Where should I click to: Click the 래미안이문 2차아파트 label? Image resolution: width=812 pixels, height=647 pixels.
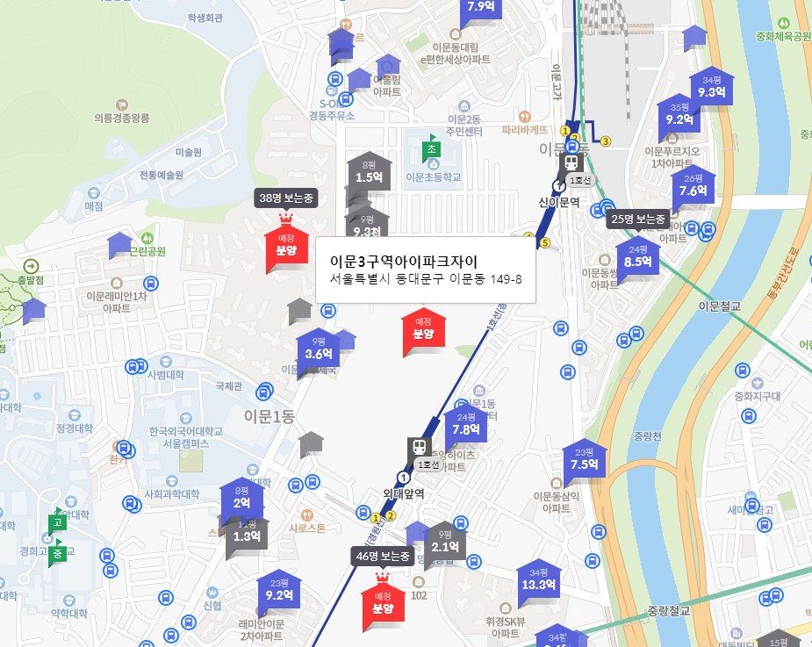pyautogui.click(x=261, y=629)
